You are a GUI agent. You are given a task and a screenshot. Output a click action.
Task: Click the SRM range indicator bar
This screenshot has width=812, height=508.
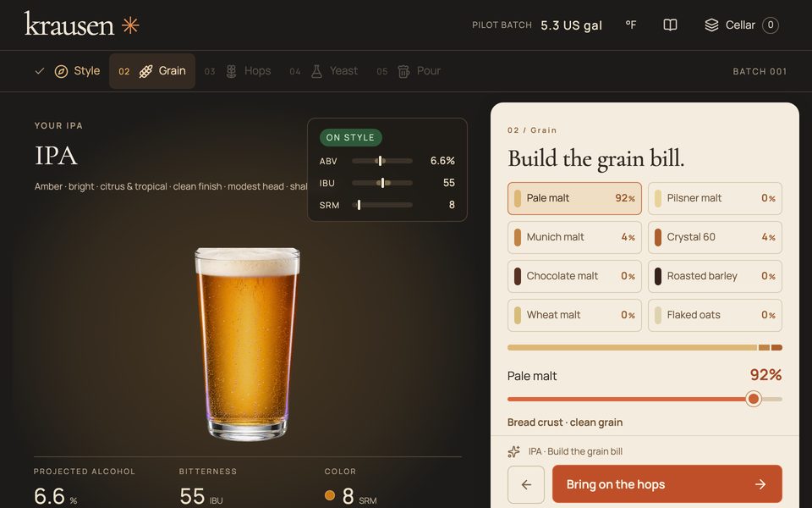pyautogui.click(x=382, y=205)
